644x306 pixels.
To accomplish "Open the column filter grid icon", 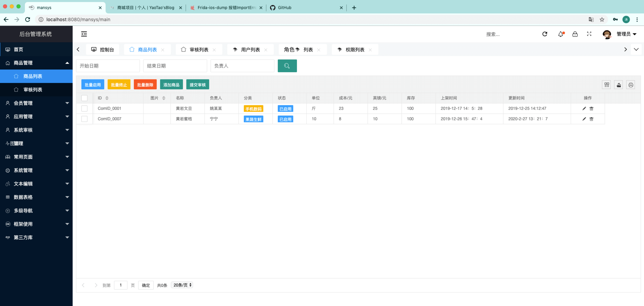I will [x=607, y=85].
